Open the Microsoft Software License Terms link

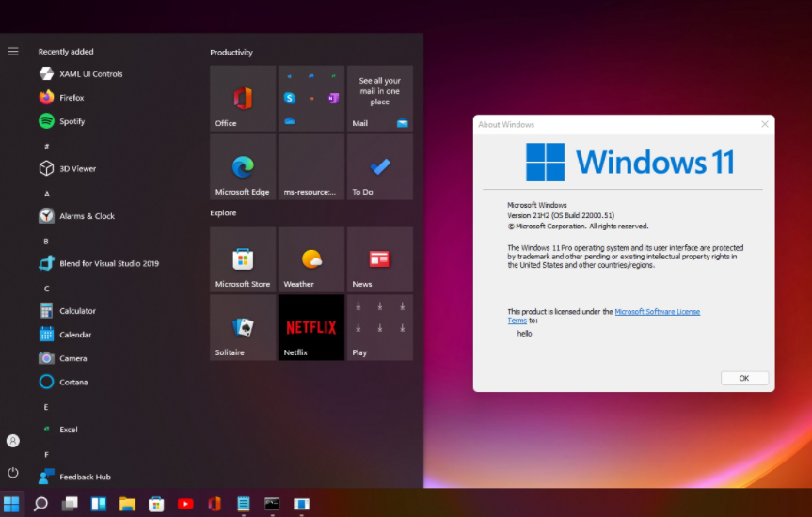coord(657,312)
